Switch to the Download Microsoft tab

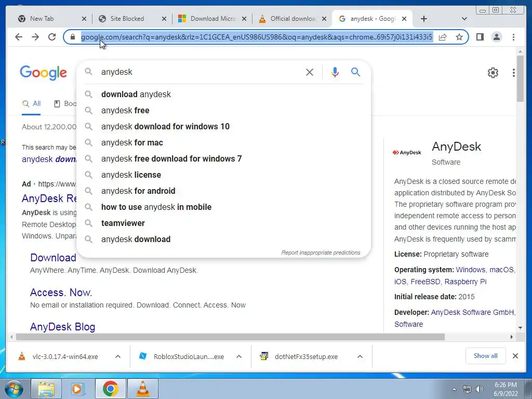point(213,19)
